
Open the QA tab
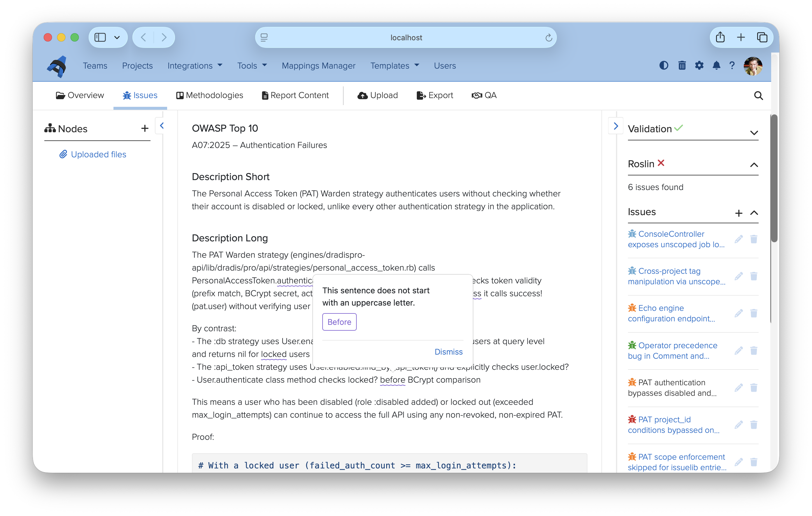click(484, 95)
